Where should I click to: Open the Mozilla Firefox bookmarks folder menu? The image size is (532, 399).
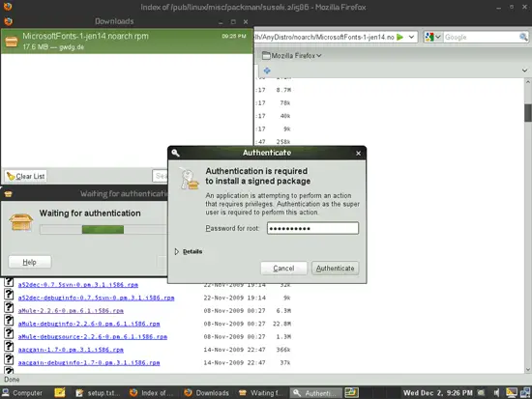tap(292, 56)
